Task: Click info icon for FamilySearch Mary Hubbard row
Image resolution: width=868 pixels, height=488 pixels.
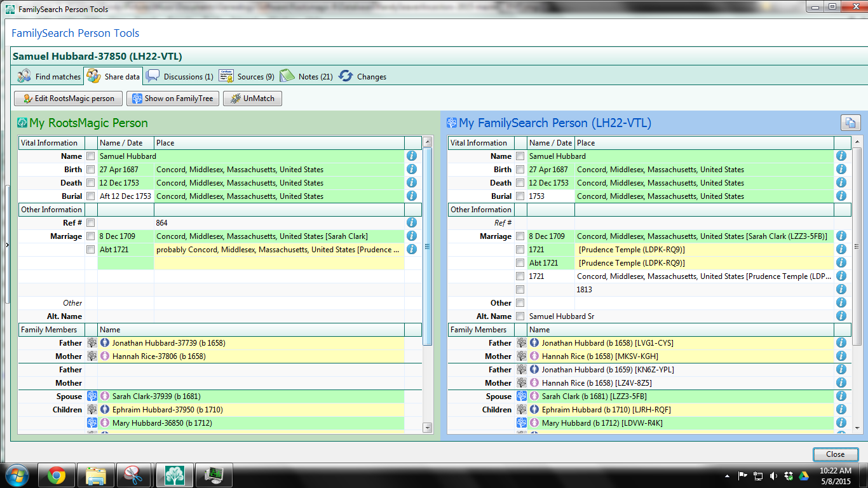Action: 841,423
